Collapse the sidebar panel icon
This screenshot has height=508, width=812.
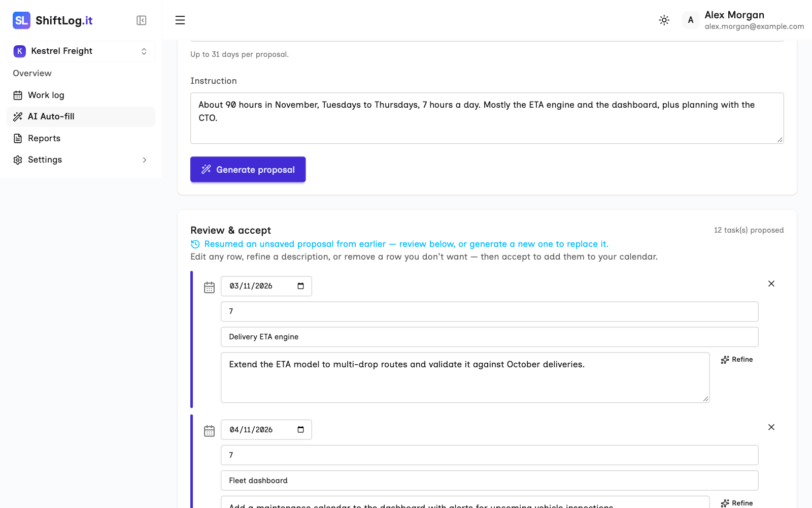click(142, 20)
